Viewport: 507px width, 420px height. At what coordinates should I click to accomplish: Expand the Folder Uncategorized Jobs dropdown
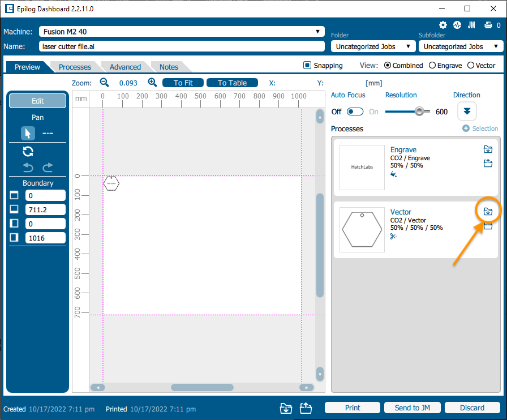pyautogui.click(x=373, y=46)
